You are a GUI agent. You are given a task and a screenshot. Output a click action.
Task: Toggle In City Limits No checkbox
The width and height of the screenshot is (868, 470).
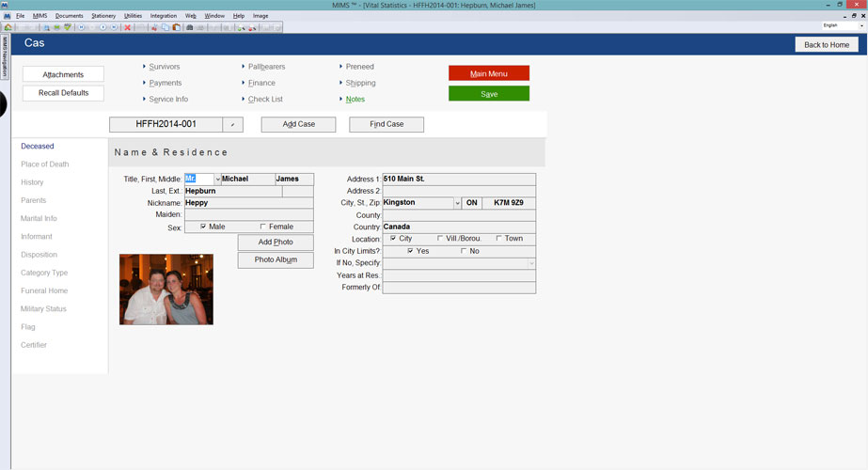[x=464, y=251]
